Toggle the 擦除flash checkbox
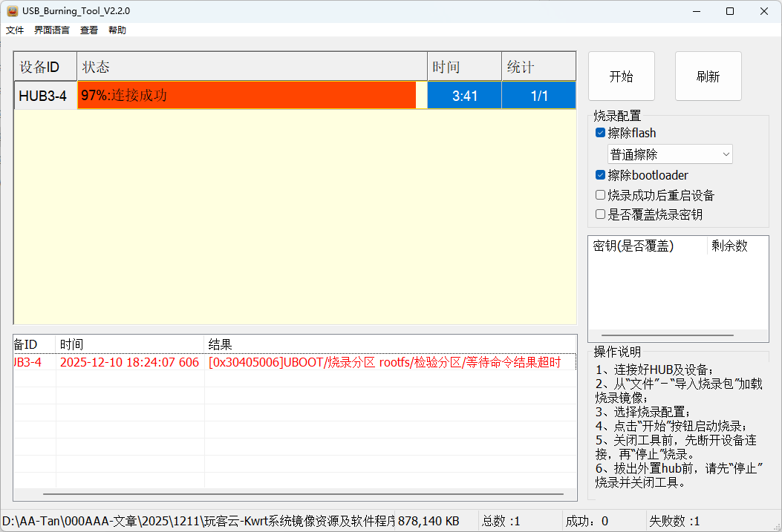Screen dimensions: 782x532 tap(601, 133)
